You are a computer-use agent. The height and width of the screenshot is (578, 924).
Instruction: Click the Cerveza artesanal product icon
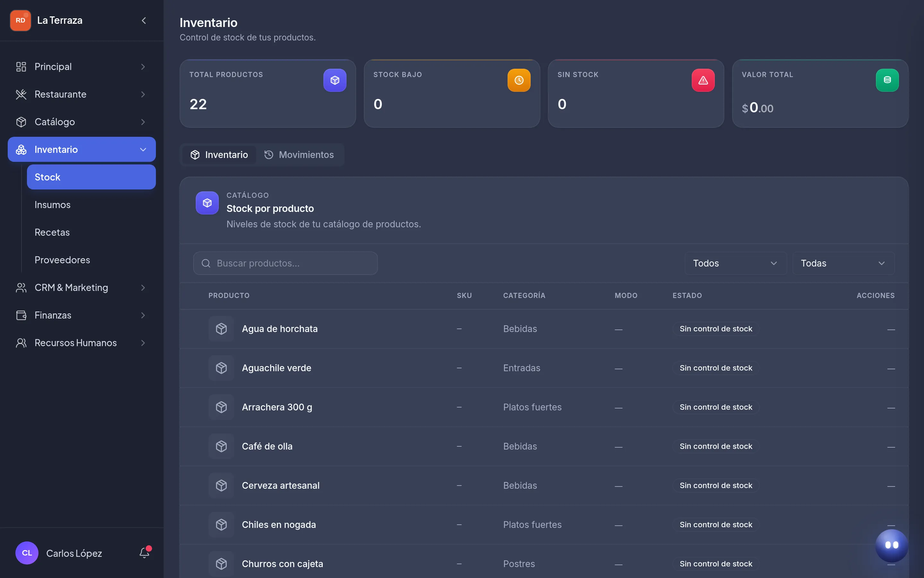click(x=221, y=486)
